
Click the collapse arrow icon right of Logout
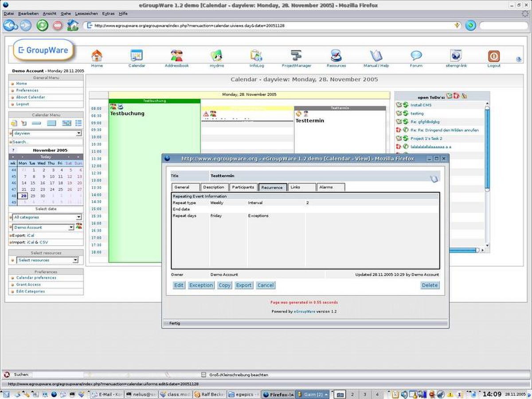point(519,59)
